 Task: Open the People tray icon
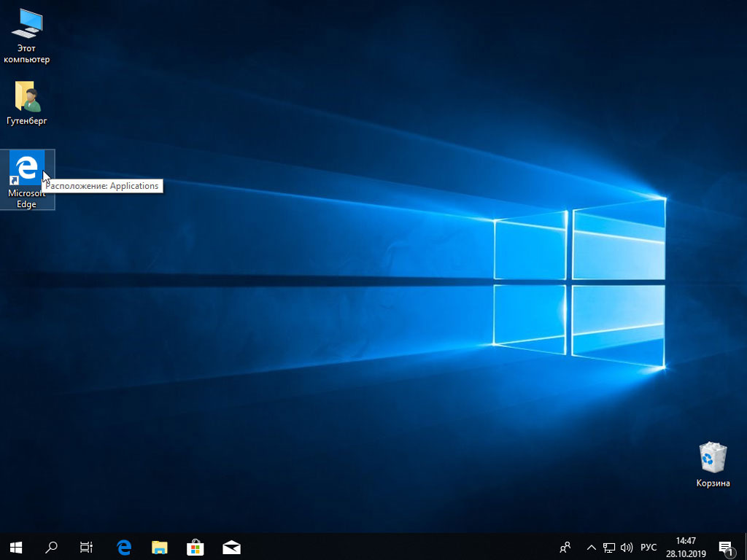click(x=565, y=547)
